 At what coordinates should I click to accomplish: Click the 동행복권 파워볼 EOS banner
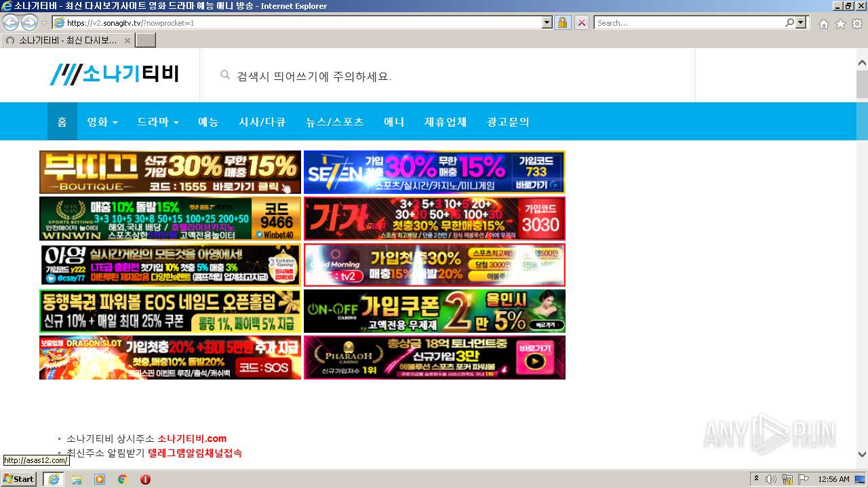tap(170, 311)
